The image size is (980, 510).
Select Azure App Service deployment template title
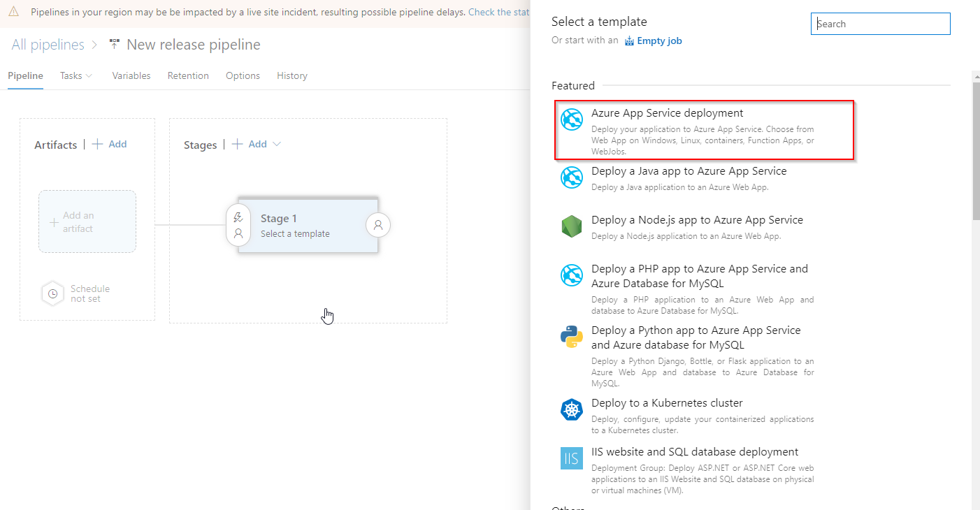(668, 112)
